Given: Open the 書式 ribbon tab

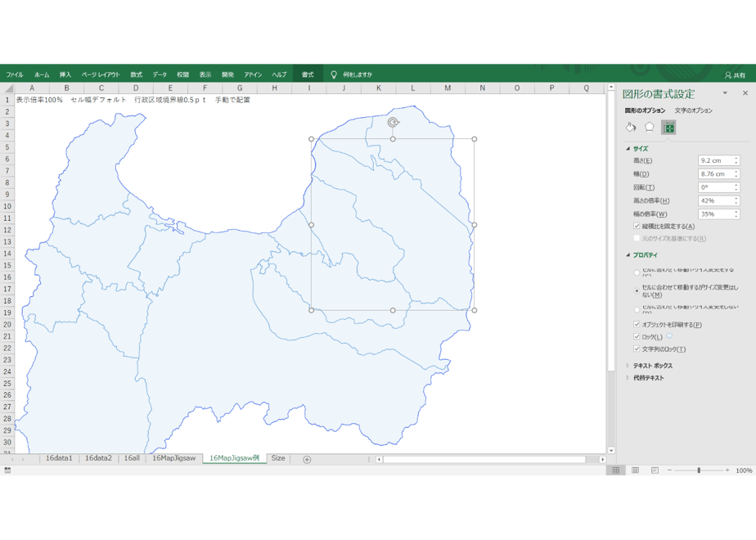Looking at the screenshot, I should point(308,74).
